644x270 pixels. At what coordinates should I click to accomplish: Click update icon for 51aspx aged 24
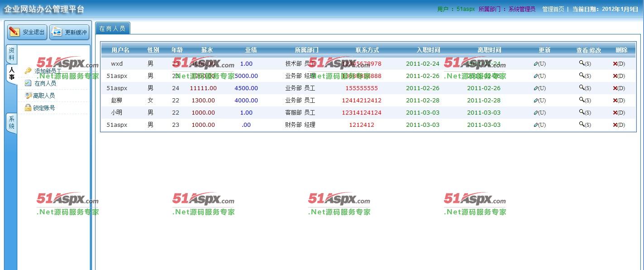pyautogui.click(x=536, y=88)
